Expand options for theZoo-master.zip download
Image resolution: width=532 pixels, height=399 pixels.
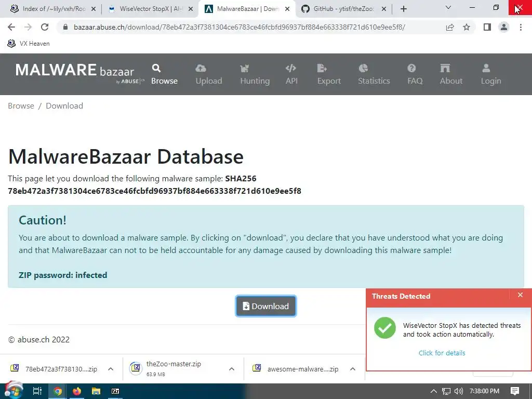(x=232, y=369)
